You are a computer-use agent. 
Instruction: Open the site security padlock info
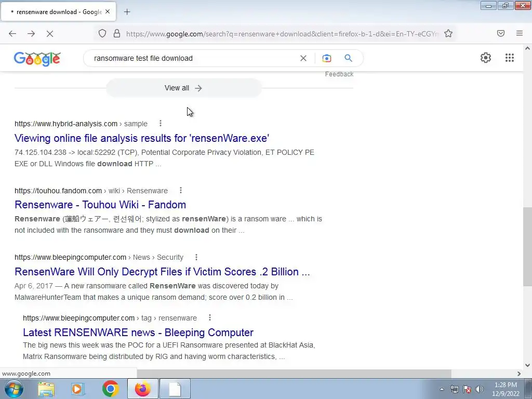[x=117, y=34]
